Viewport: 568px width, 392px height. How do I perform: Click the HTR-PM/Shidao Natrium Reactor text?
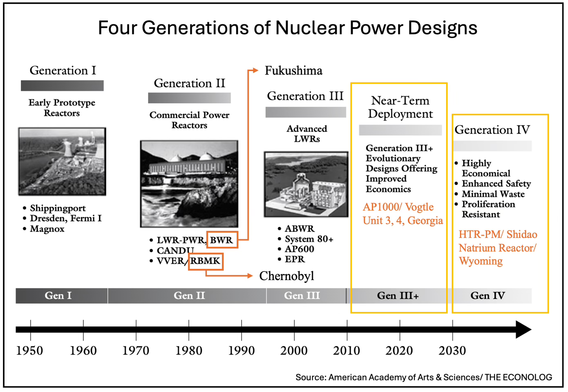pos(498,247)
